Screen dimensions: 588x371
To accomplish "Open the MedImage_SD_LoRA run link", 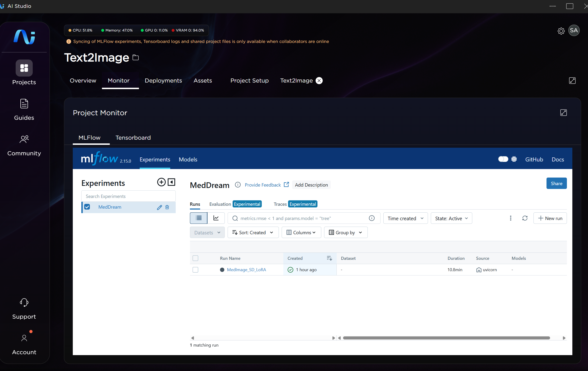I will pos(246,270).
